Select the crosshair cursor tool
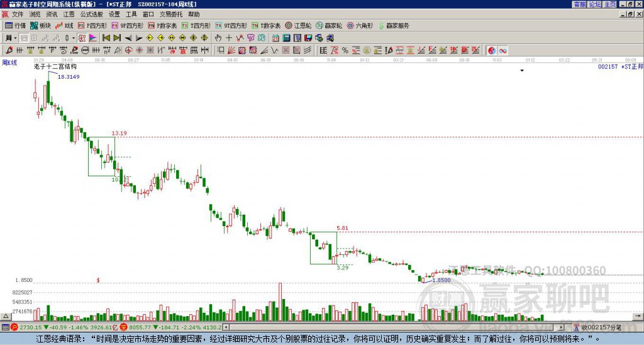 [x=229, y=38]
